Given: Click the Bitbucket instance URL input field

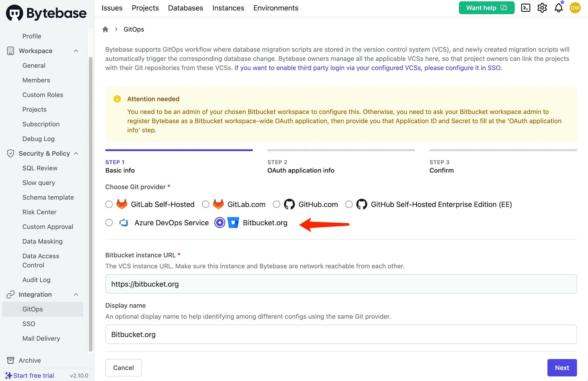Looking at the screenshot, I should [341, 283].
